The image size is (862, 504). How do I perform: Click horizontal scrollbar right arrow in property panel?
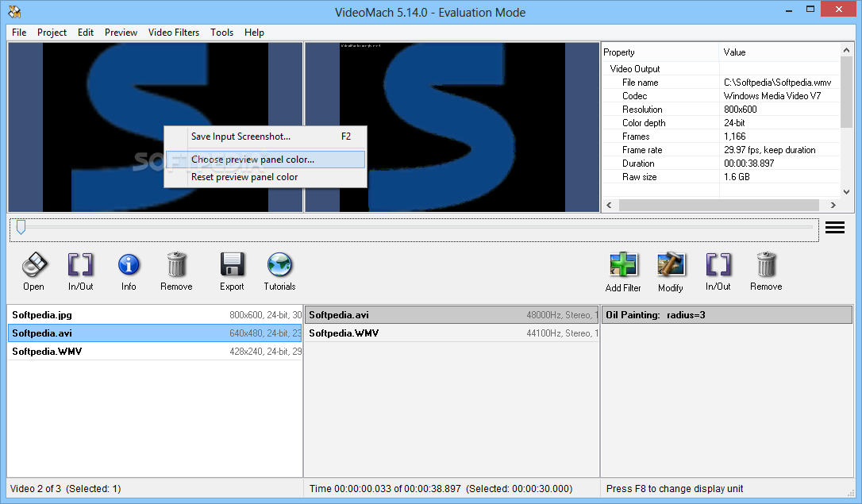[x=833, y=205]
